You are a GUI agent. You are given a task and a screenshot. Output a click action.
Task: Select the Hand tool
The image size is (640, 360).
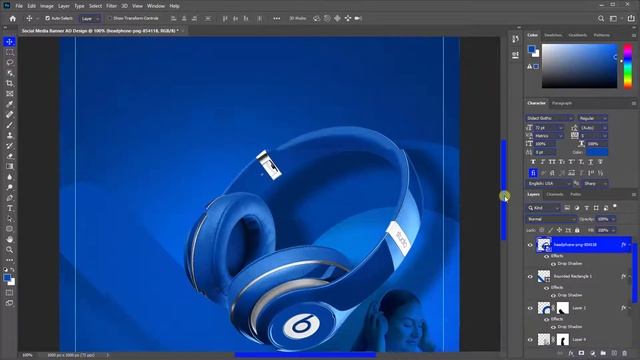9,239
